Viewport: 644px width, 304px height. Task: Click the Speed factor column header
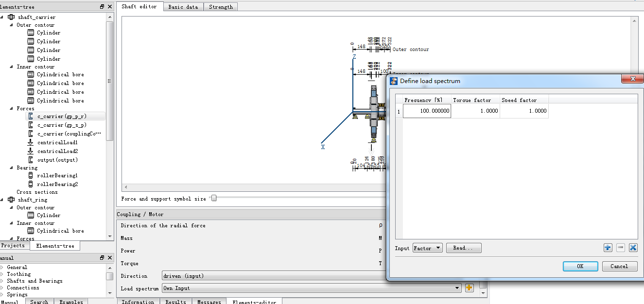click(524, 100)
